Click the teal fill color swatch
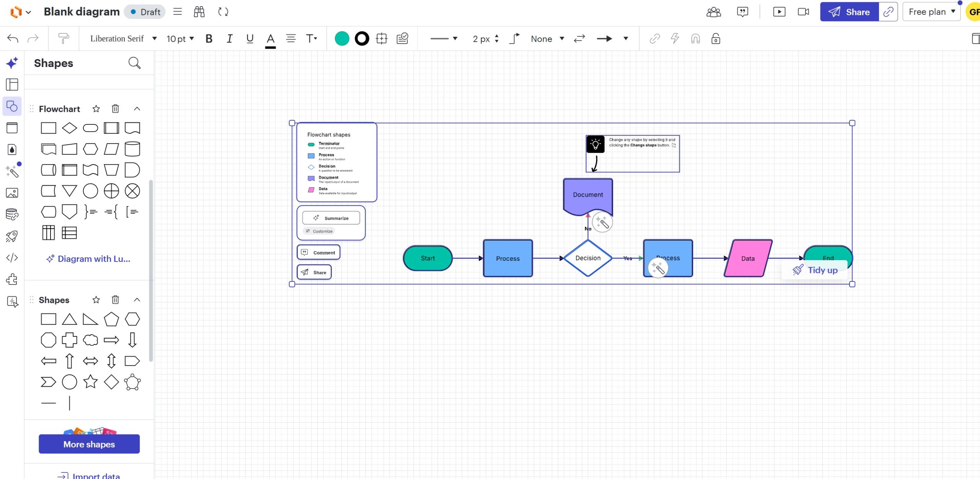Image resolution: width=980 pixels, height=479 pixels. (342, 39)
